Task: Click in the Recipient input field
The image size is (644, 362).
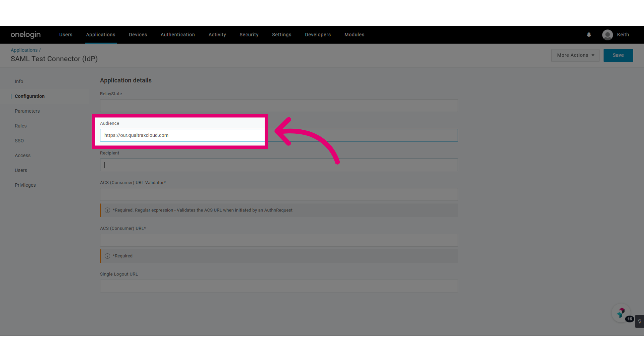Action: (x=279, y=165)
